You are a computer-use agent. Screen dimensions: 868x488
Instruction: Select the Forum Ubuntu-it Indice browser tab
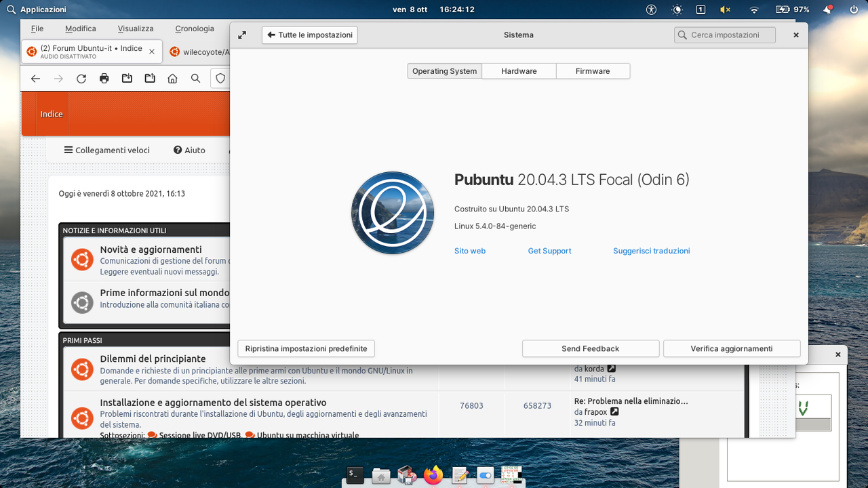click(x=92, y=52)
